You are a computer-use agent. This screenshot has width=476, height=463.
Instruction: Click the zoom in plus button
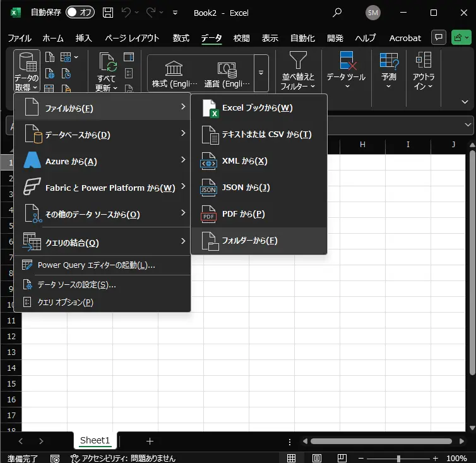[x=436, y=458]
